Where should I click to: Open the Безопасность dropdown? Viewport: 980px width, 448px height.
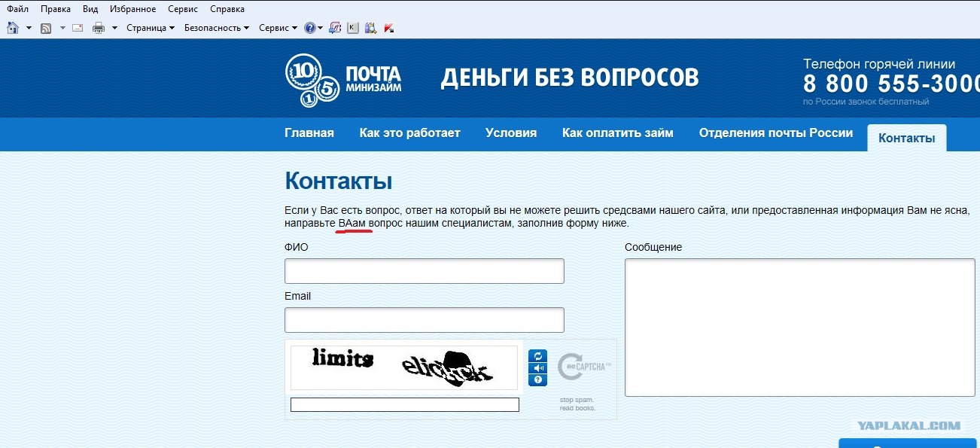pyautogui.click(x=217, y=28)
